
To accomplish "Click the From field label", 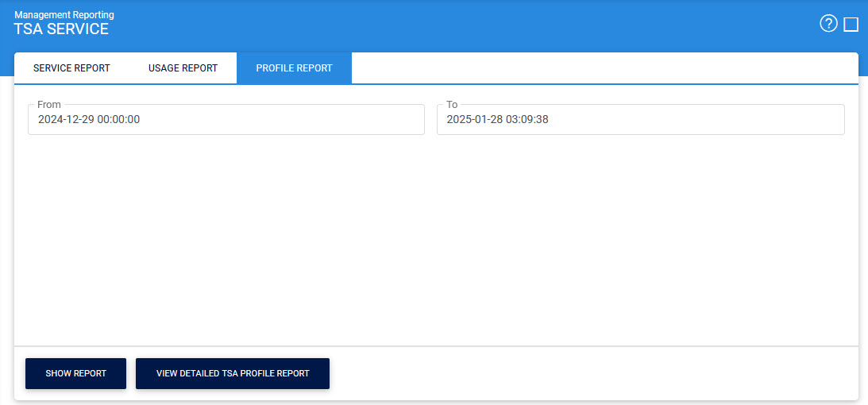I will coord(49,105).
